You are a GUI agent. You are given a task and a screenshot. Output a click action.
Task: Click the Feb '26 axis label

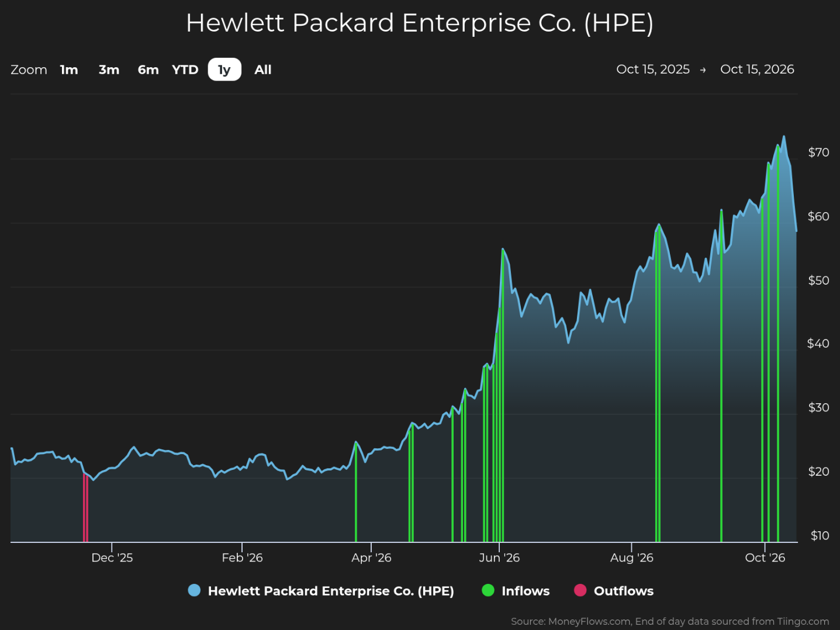tap(242, 558)
